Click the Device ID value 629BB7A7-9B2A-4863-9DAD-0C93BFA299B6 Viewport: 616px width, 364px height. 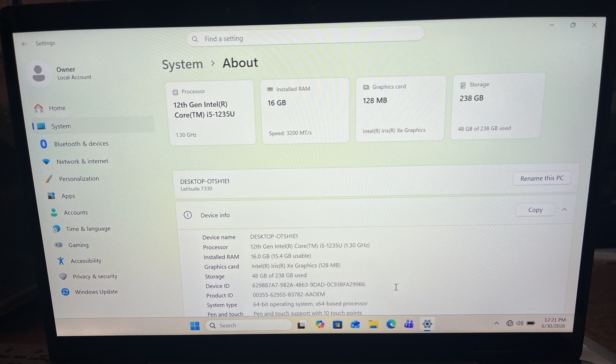click(x=309, y=285)
